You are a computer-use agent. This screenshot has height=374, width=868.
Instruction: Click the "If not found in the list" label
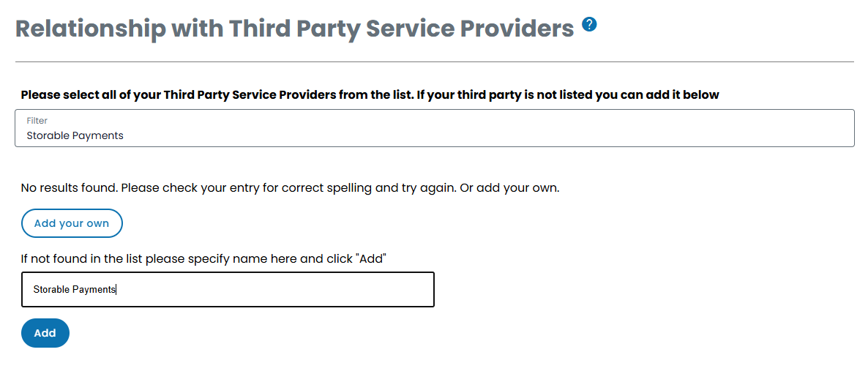point(203,258)
